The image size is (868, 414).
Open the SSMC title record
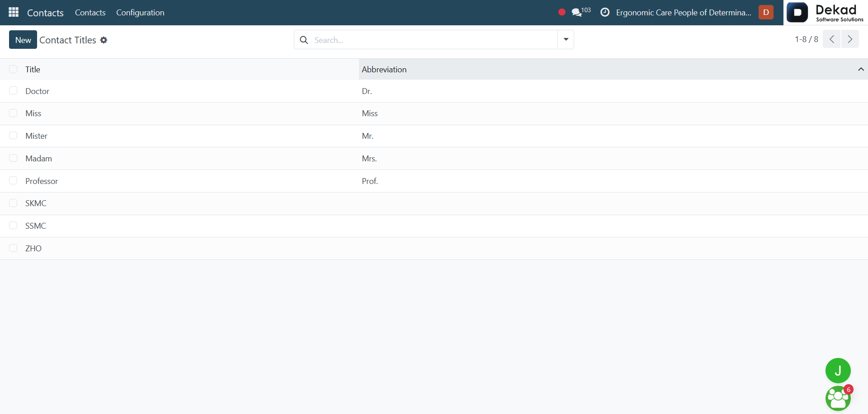point(35,226)
